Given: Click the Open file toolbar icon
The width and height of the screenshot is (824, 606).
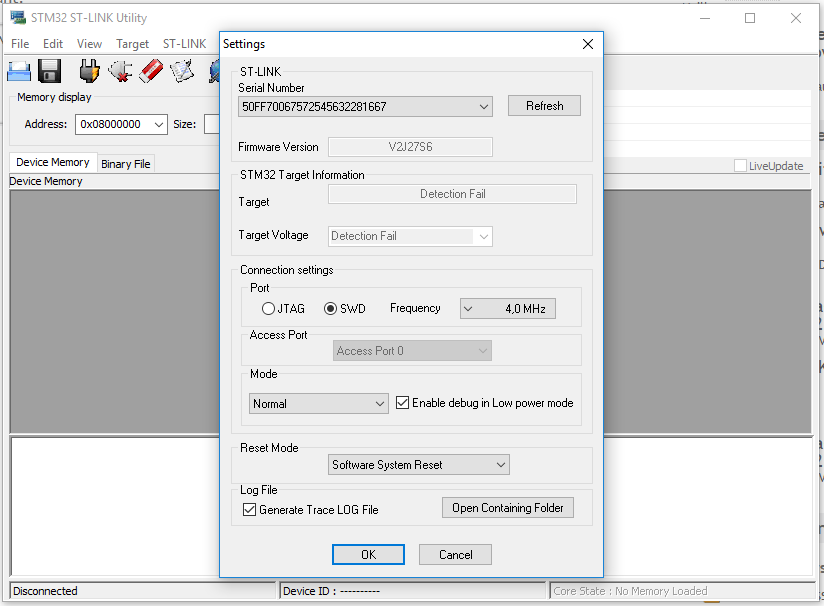Looking at the screenshot, I should coord(19,71).
